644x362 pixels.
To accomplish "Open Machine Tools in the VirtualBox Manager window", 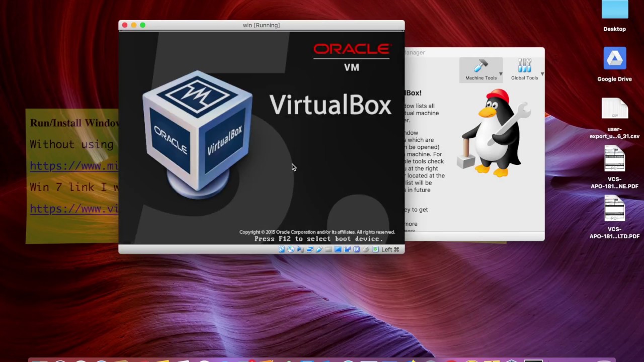I will (480, 70).
